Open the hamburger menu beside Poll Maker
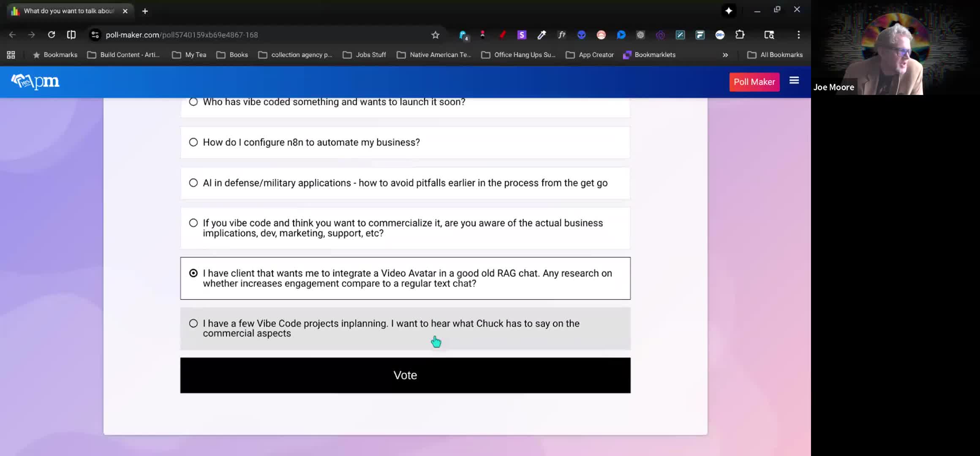This screenshot has height=456, width=980. click(794, 81)
